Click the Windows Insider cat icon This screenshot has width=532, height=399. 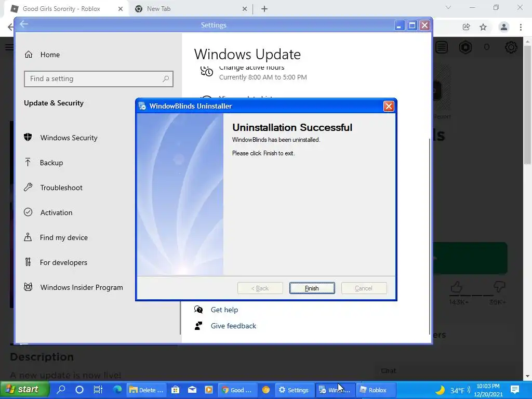pyautogui.click(x=28, y=287)
